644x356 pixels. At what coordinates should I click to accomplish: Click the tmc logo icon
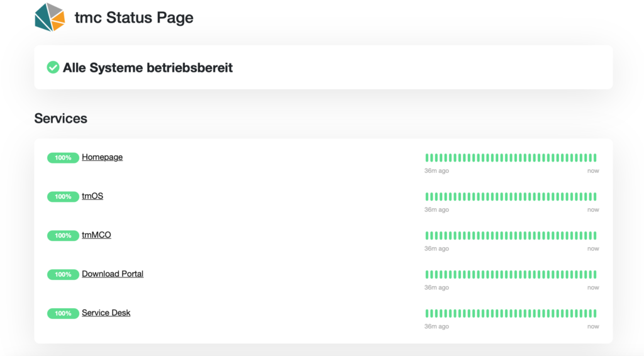click(50, 17)
